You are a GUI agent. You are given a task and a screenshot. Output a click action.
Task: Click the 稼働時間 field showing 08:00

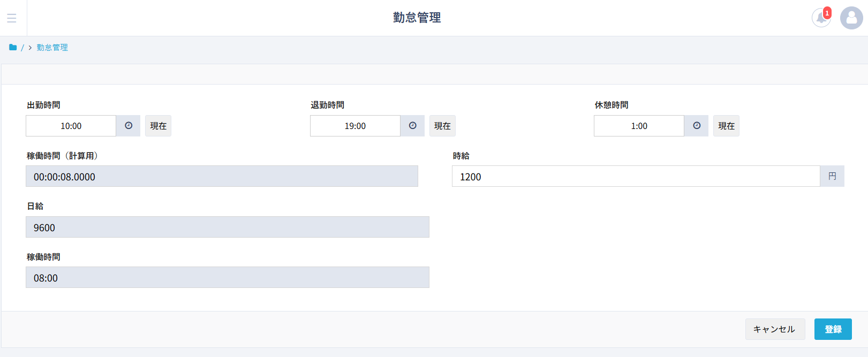(x=227, y=278)
